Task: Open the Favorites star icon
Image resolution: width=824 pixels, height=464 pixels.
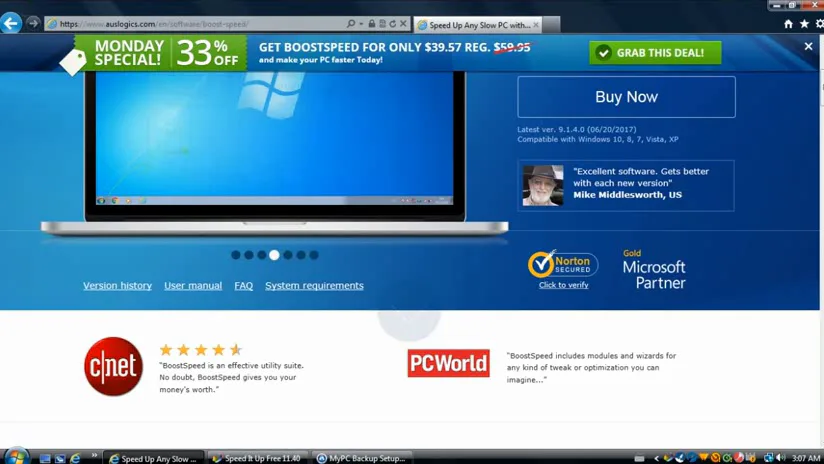Action: 804,24
